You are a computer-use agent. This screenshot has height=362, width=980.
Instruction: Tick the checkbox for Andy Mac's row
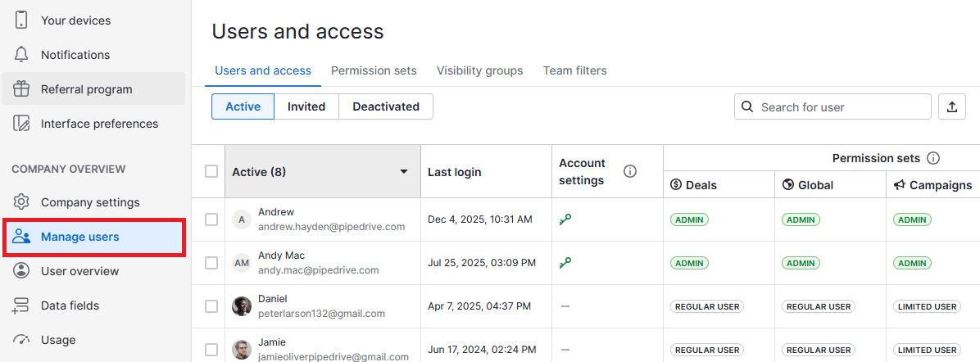click(x=211, y=263)
